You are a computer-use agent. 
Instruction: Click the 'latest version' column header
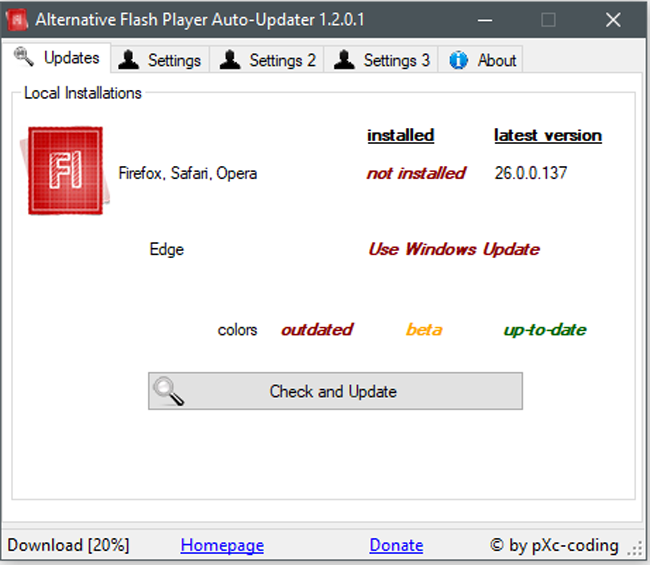548,136
